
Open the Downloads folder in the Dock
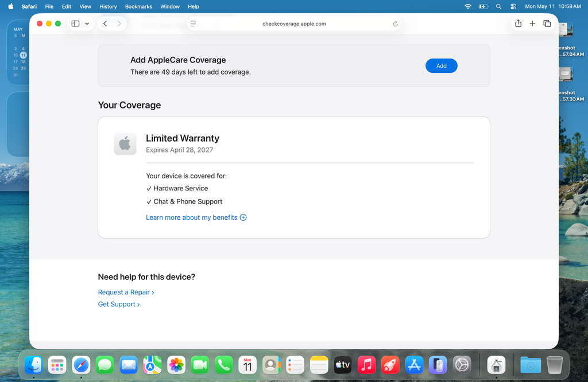click(x=531, y=365)
